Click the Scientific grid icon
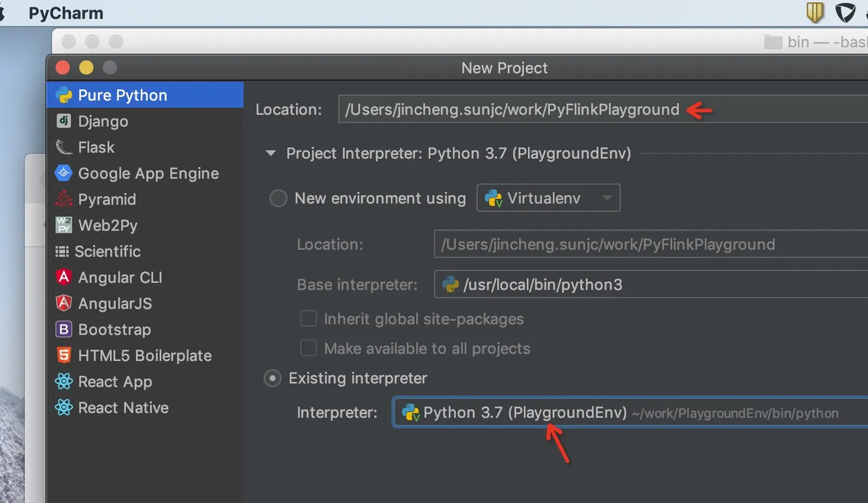The height and width of the screenshot is (503, 868). [x=62, y=251]
